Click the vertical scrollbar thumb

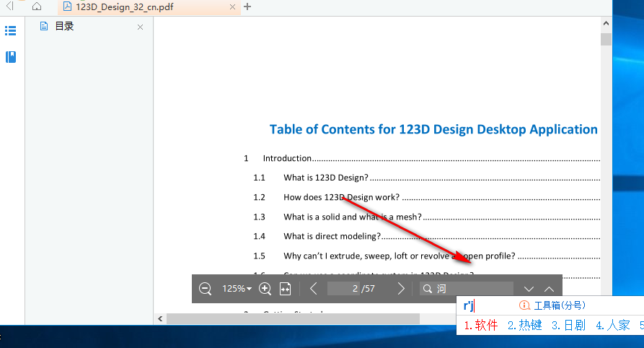(x=606, y=39)
